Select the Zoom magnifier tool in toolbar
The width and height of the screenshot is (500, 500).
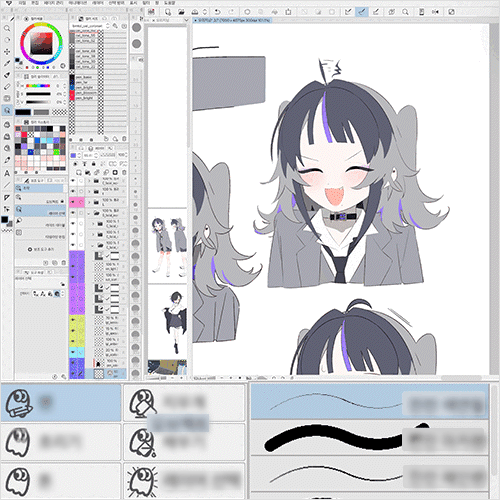coord(7,29)
